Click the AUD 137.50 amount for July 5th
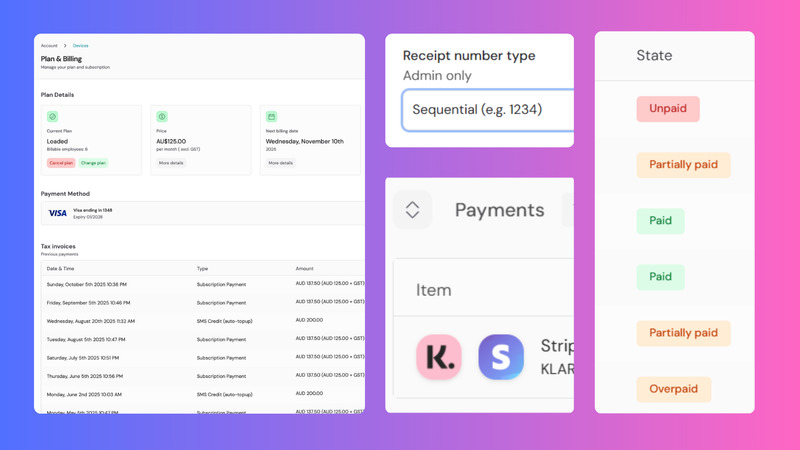Viewport: 800px width, 450px height. pyautogui.click(x=330, y=357)
